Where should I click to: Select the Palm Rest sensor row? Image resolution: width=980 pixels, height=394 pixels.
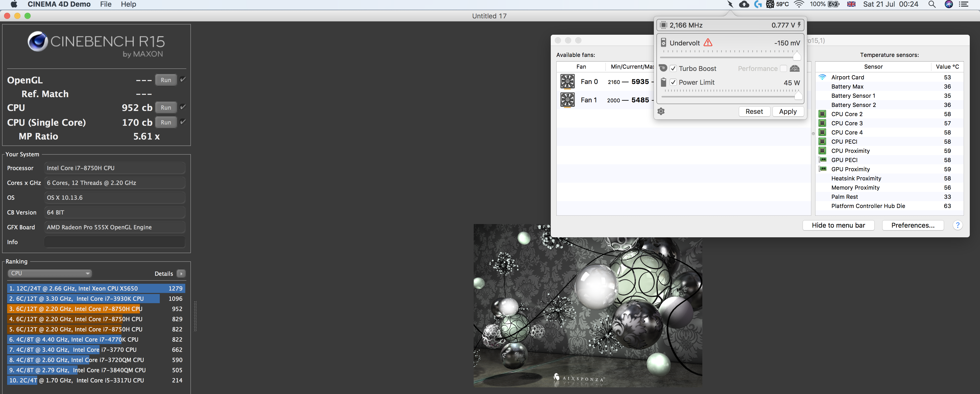(x=889, y=197)
